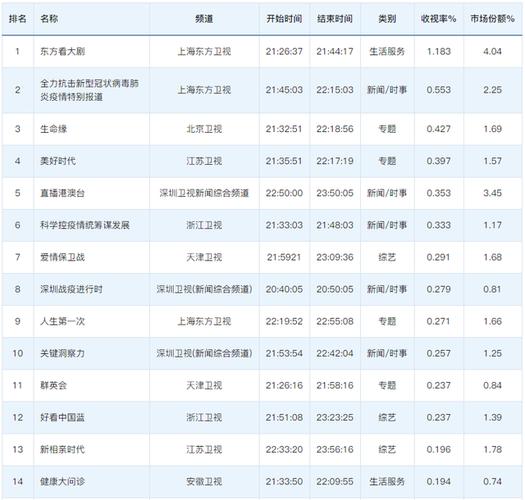The width and height of the screenshot is (525, 500).
Task: Select program name 直播港澳台
Action: 63,193
